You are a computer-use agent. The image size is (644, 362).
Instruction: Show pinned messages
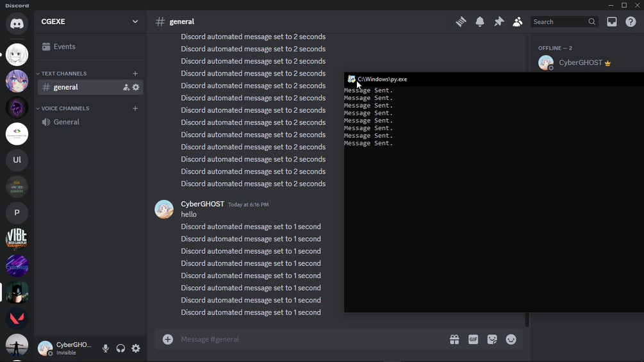(499, 22)
